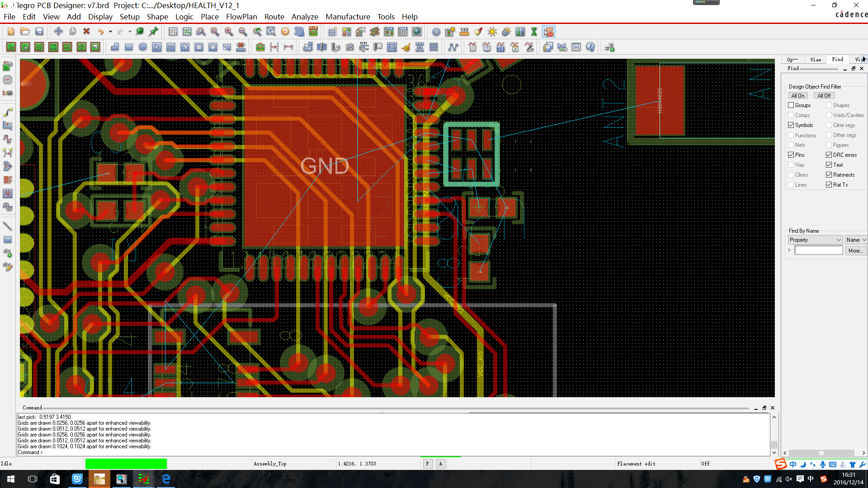This screenshot has width=868, height=488.
Task: Open the Route menu
Action: tap(274, 17)
